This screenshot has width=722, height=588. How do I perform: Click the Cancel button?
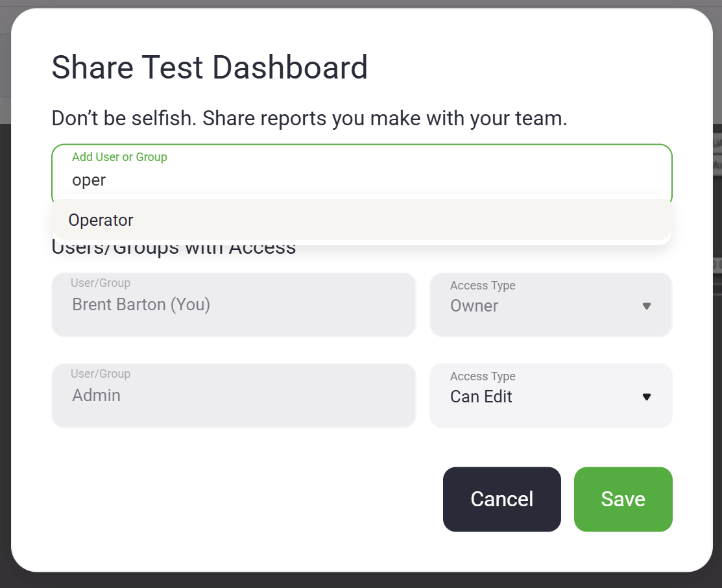coord(501,499)
